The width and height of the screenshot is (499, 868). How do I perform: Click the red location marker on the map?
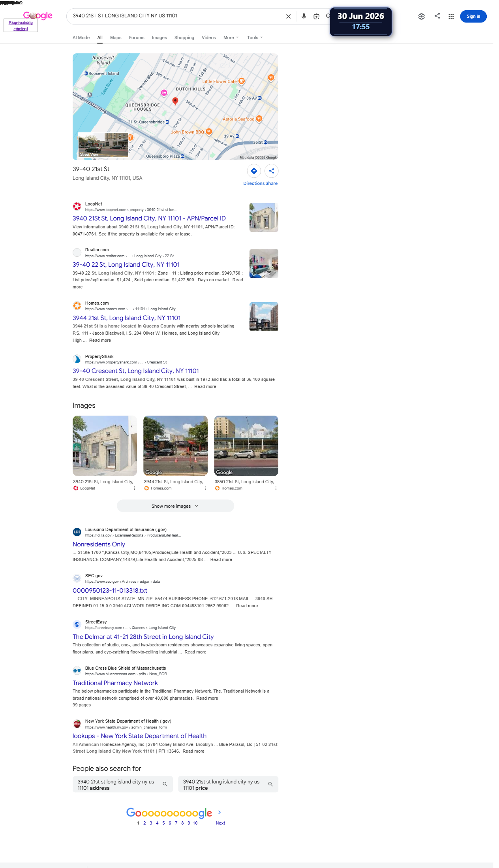click(x=175, y=101)
